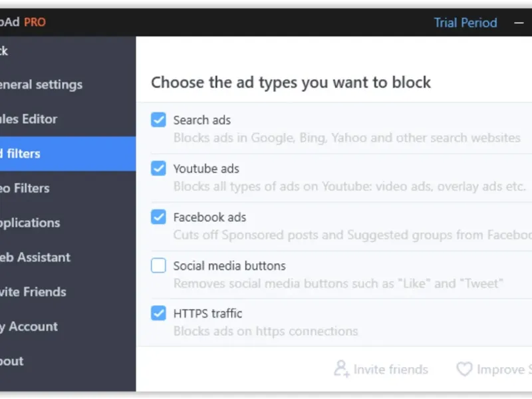Click the heart Improve icon
Image resolution: width=532 pixels, height=399 pixels.
click(x=464, y=369)
